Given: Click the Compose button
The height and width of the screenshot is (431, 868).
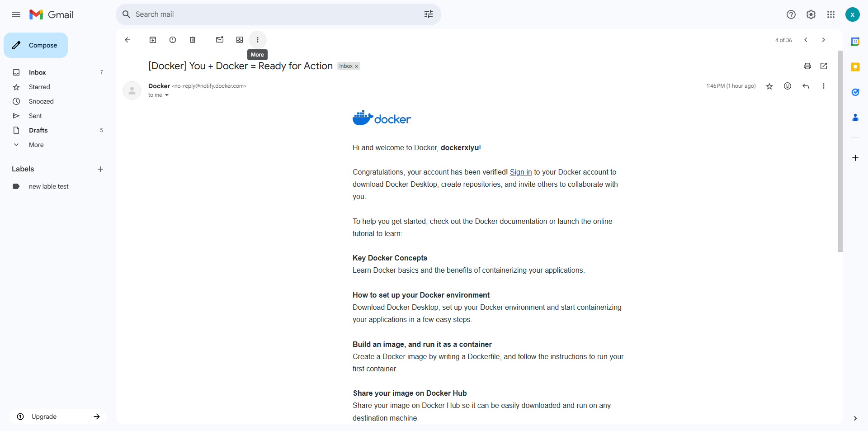Looking at the screenshot, I should [36, 45].
